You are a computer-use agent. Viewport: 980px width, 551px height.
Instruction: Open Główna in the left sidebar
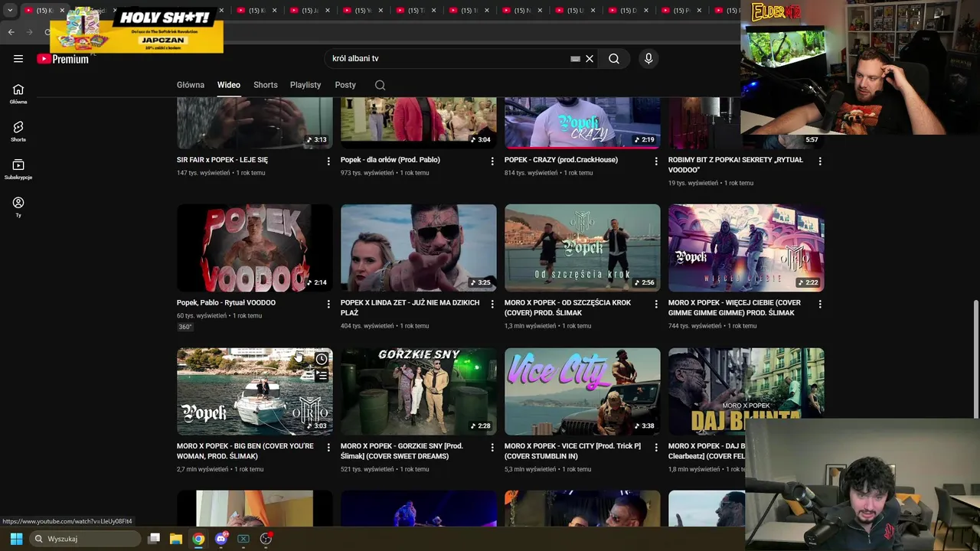18,93
